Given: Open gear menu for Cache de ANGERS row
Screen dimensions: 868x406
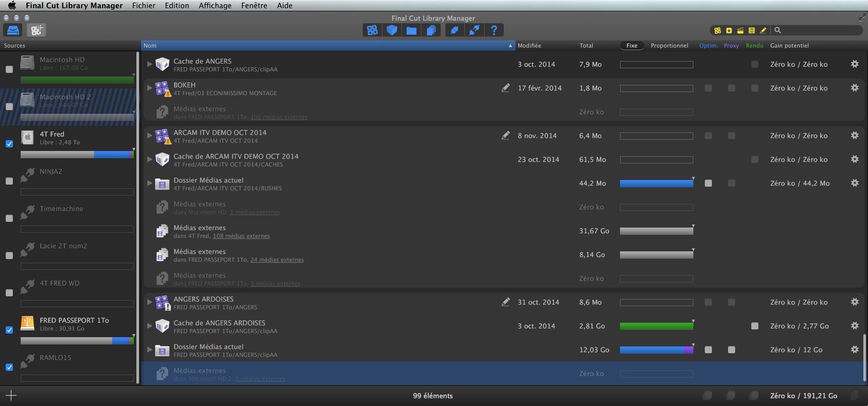Looking at the screenshot, I should pyautogui.click(x=855, y=64).
